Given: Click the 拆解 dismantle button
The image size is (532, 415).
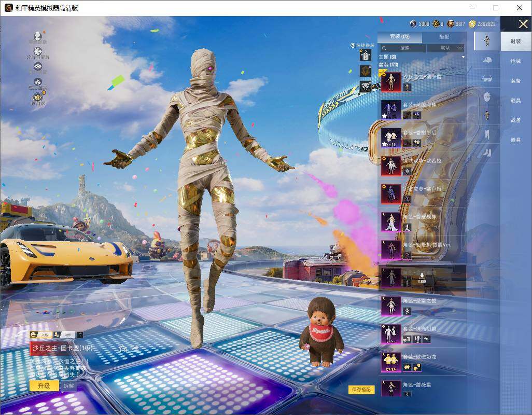Looking at the screenshot, I should [68, 386].
